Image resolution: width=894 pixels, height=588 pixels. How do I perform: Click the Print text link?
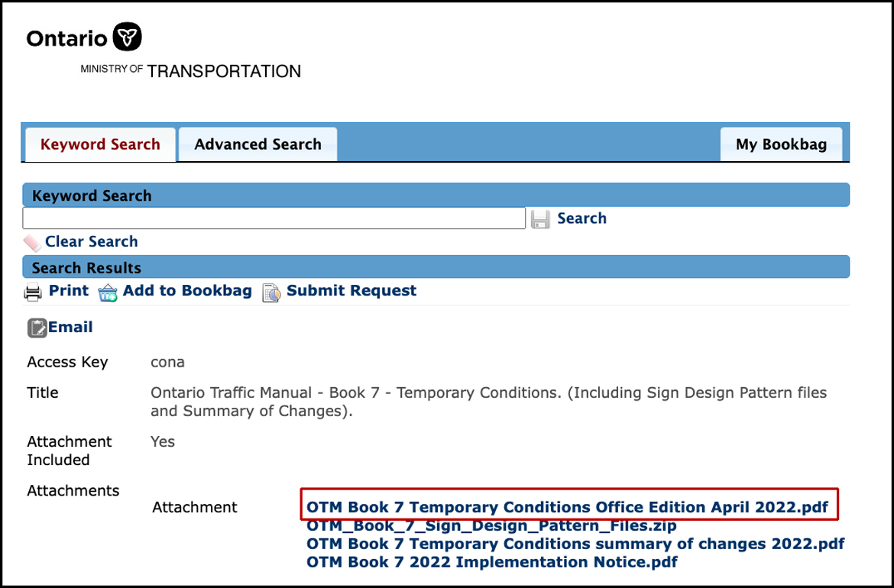69,291
